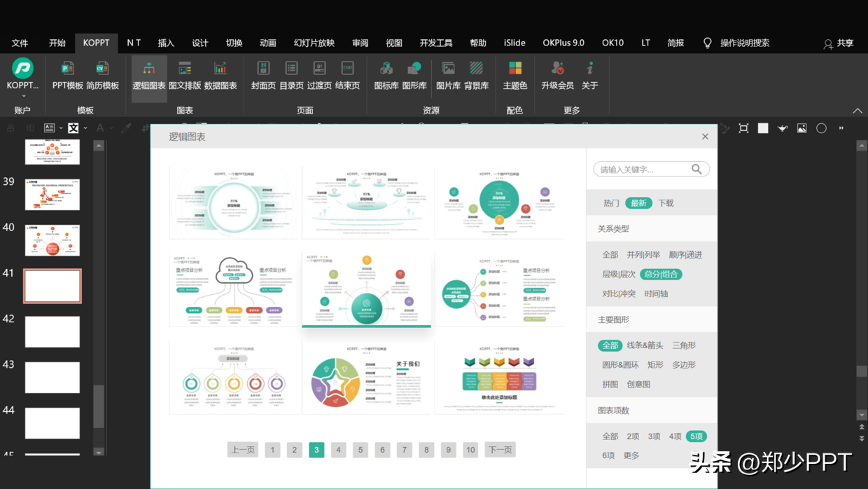Jump to page 1
868x489 pixels.
coord(272,450)
